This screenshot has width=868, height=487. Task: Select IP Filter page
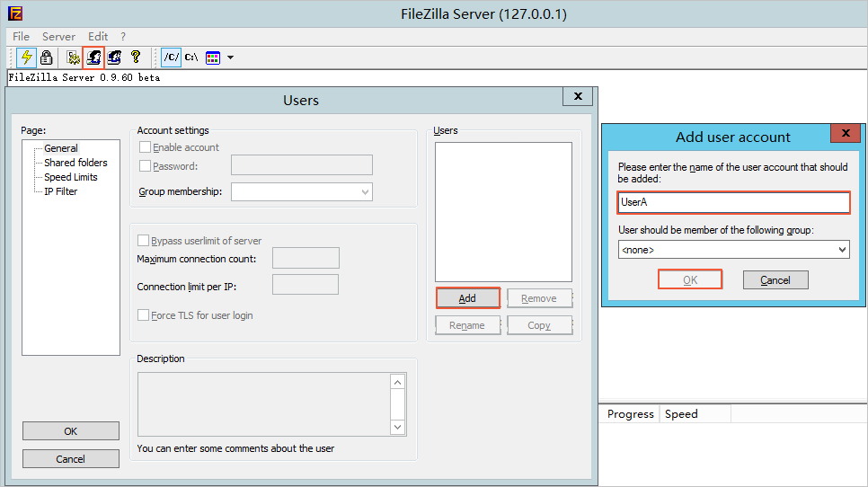click(61, 191)
